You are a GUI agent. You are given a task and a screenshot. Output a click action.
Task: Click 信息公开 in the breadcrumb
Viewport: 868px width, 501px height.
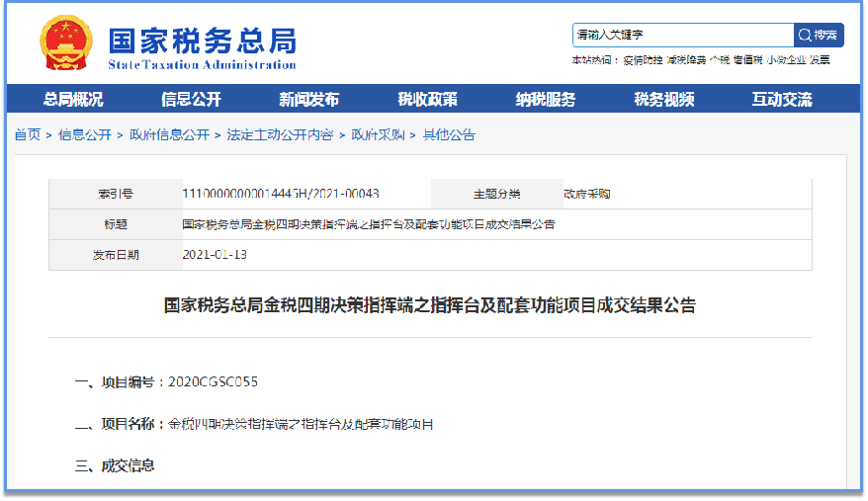[85, 134]
